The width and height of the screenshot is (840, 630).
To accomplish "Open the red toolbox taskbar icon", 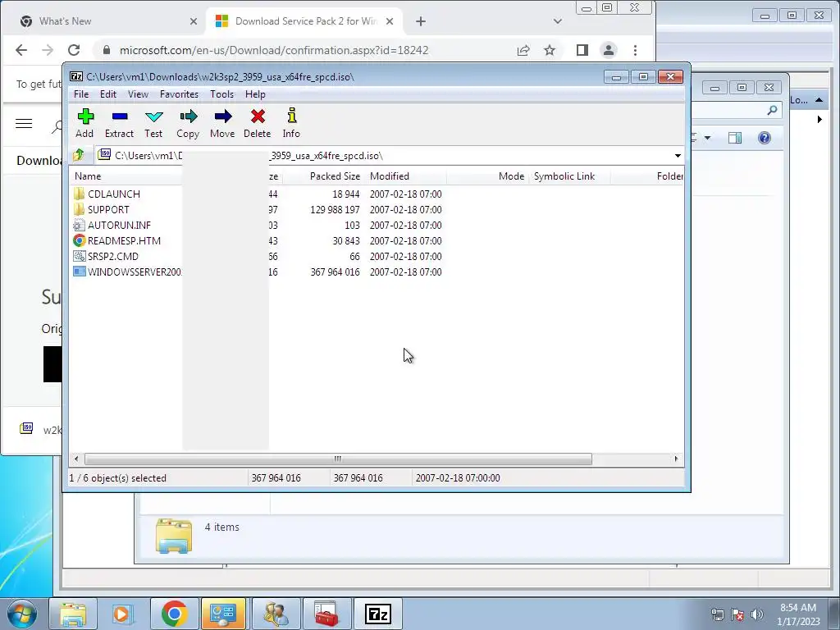I will click(x=326, y=614).
